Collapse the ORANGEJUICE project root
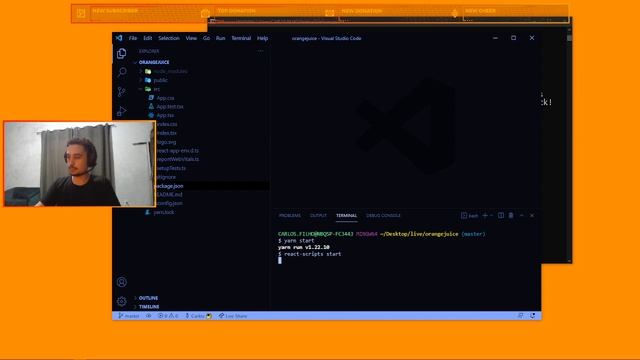 154,62
